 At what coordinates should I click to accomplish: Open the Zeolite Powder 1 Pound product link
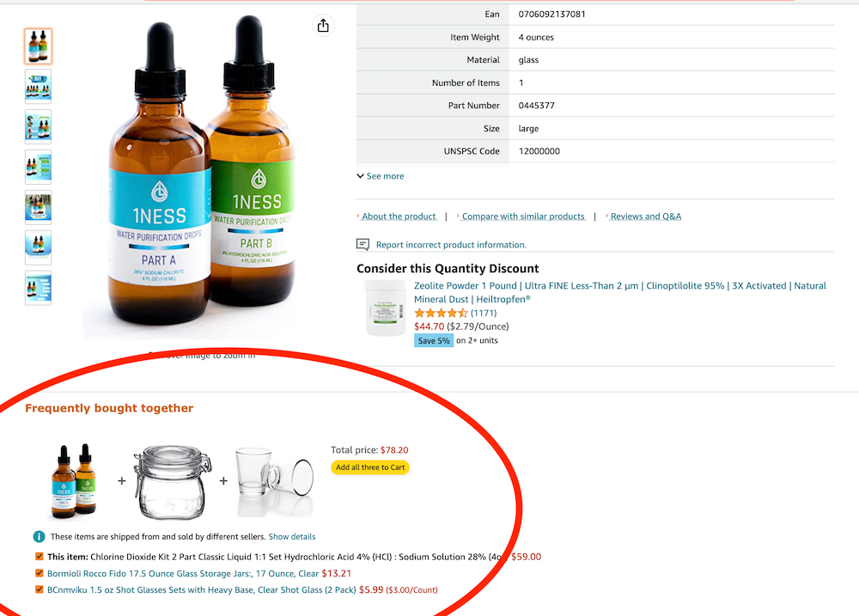click(620, 292)
